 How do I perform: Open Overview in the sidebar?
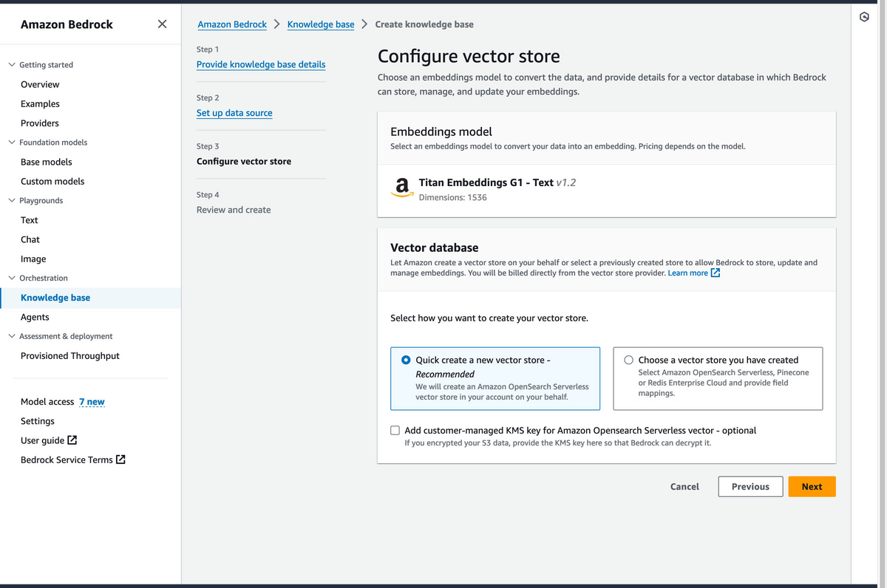(x=40, y=84)
